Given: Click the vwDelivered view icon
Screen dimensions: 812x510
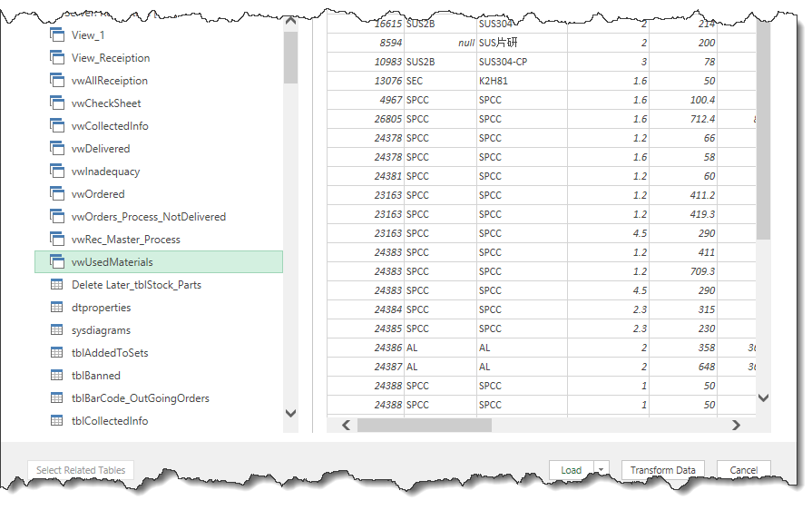Looking at the screenshot, I should pos(57,148).
